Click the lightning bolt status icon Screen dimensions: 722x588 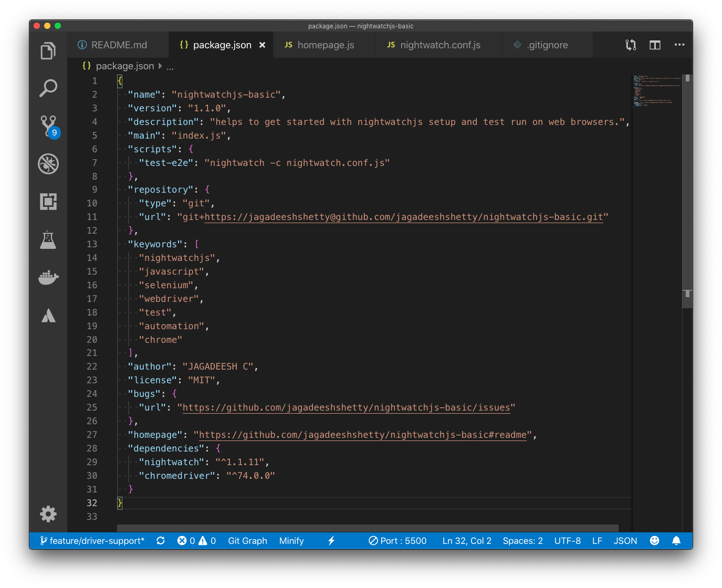331,541
